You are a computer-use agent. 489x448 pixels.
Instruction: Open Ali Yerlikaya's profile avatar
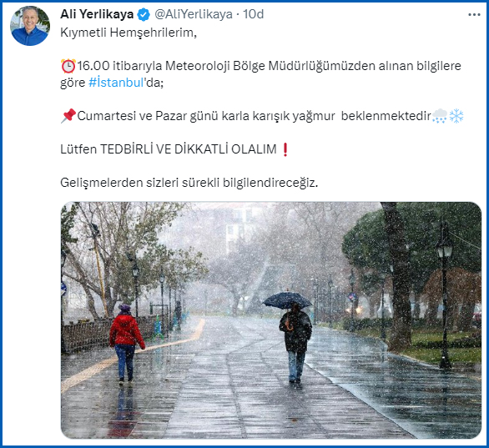(x=30, y=26)
